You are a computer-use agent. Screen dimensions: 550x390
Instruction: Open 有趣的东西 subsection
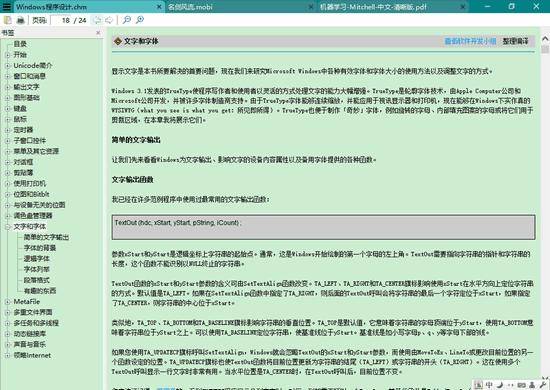(40, 291)
